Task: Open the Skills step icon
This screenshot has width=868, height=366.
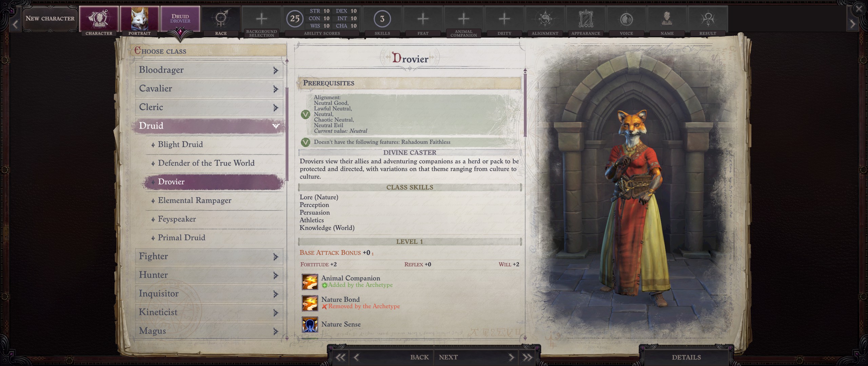Action: 382,19
